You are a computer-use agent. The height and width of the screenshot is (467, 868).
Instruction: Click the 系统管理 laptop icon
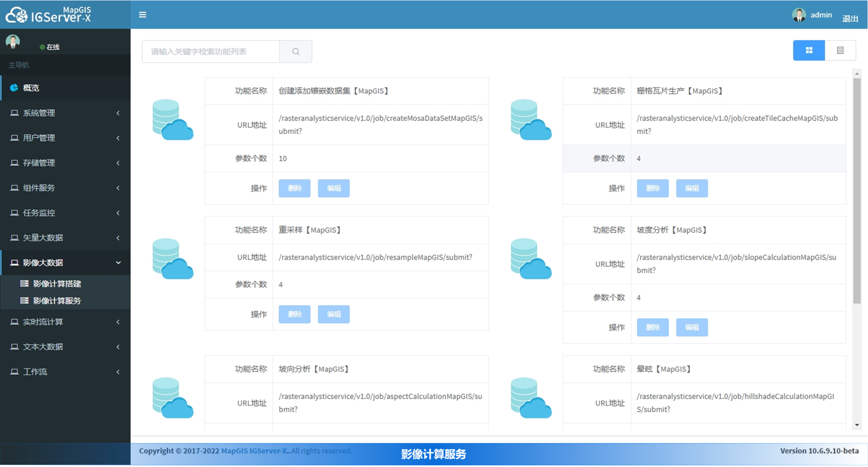14,113
